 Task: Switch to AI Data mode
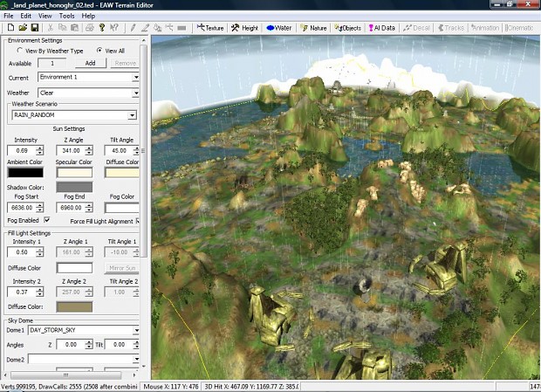pyautogui.click(x=382, y=28)
